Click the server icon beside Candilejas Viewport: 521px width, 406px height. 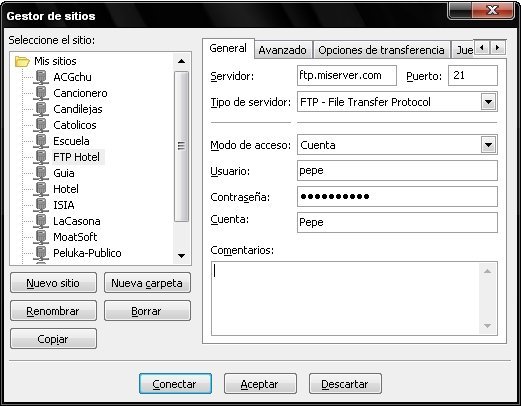pos(41,109)
